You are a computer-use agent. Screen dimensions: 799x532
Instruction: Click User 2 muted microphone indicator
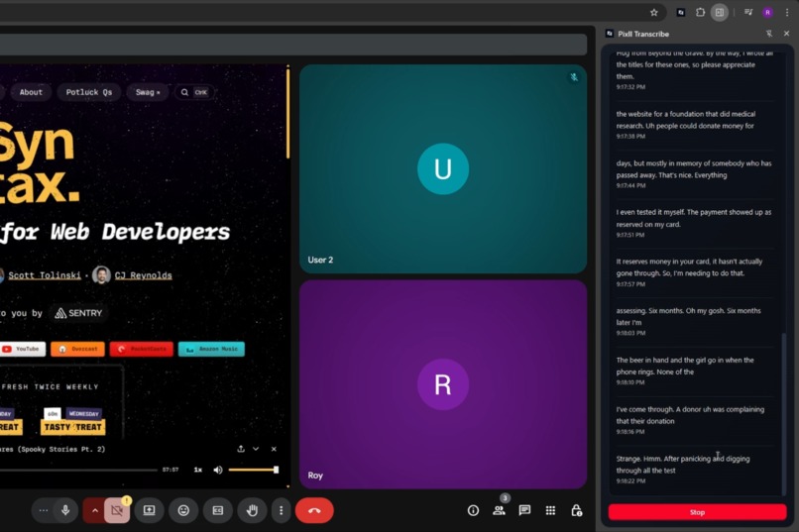[574, 77]
